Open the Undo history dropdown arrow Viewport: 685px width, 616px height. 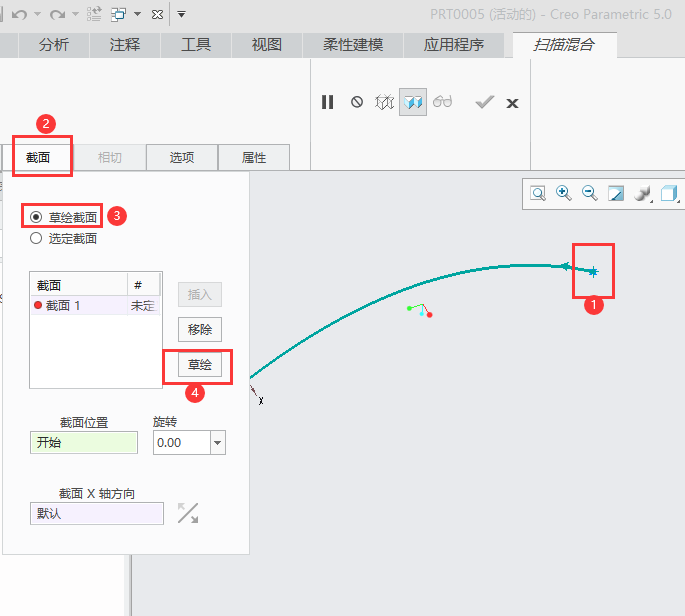(x=38, y=14)
